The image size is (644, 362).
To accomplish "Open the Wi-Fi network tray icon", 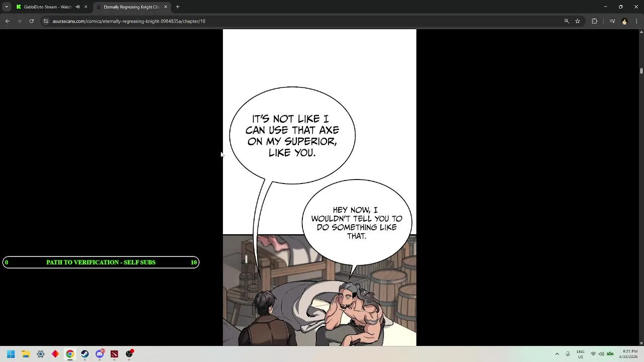I will [593, 354].
